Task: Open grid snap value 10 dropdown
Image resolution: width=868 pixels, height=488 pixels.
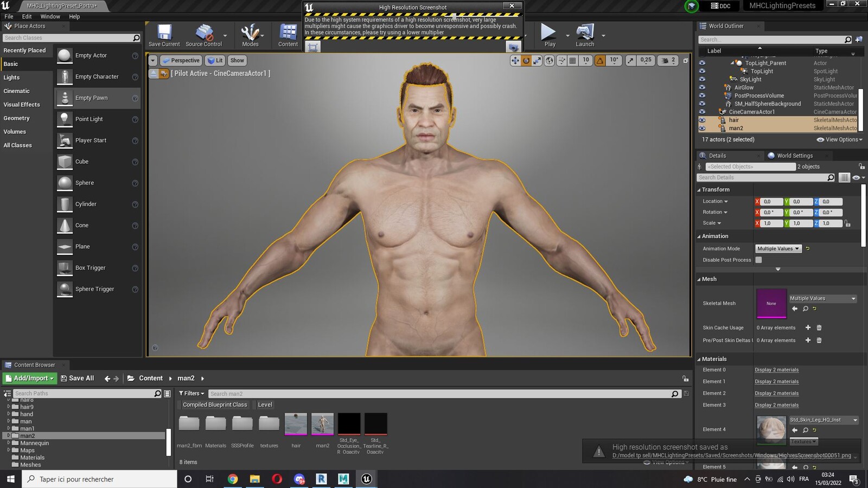Action: pos(586,60)
